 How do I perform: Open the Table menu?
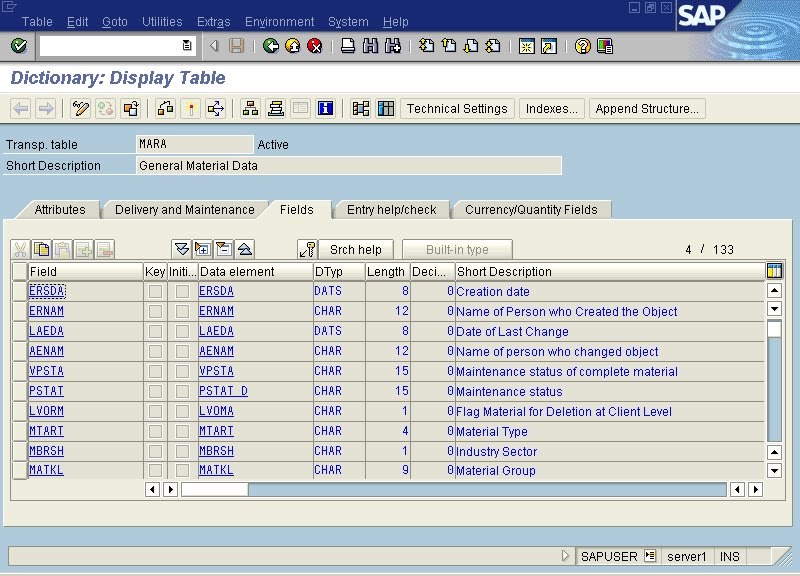37,21
